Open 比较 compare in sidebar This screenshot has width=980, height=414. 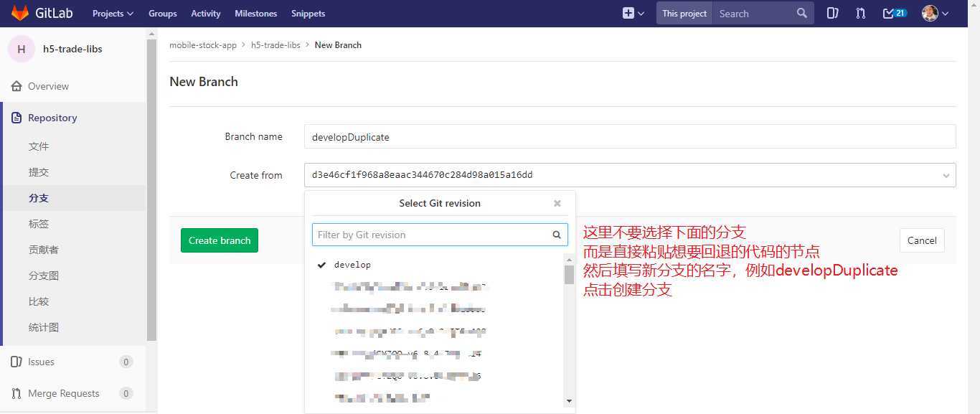pos(39,301)
